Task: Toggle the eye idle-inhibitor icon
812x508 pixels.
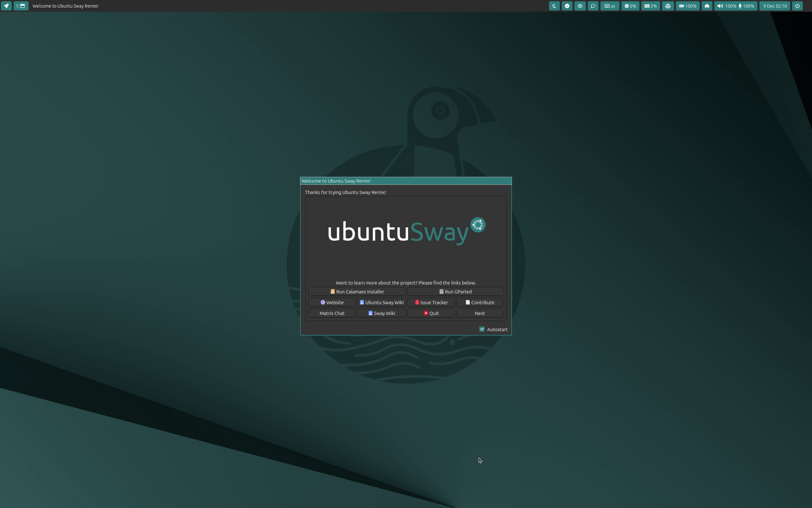Action: point(580,6)
